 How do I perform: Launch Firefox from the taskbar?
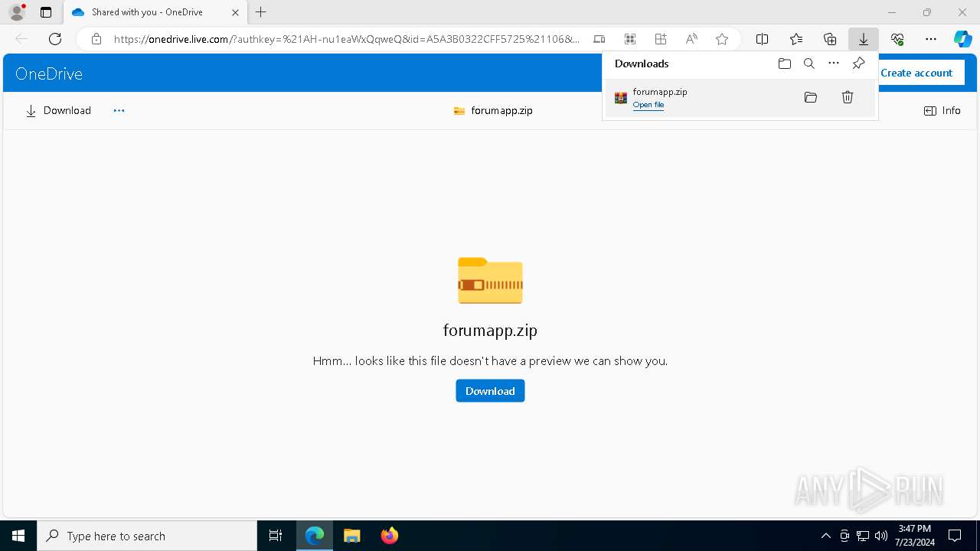389,536
